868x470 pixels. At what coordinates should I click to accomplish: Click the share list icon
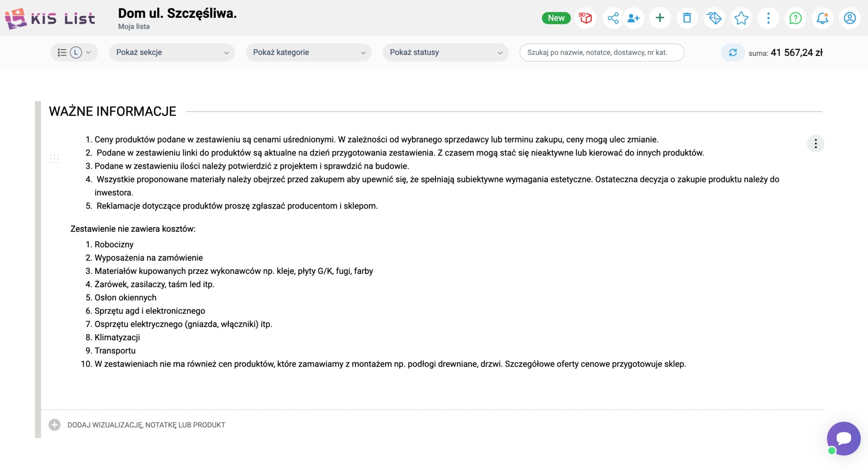[x=613, y=18]
